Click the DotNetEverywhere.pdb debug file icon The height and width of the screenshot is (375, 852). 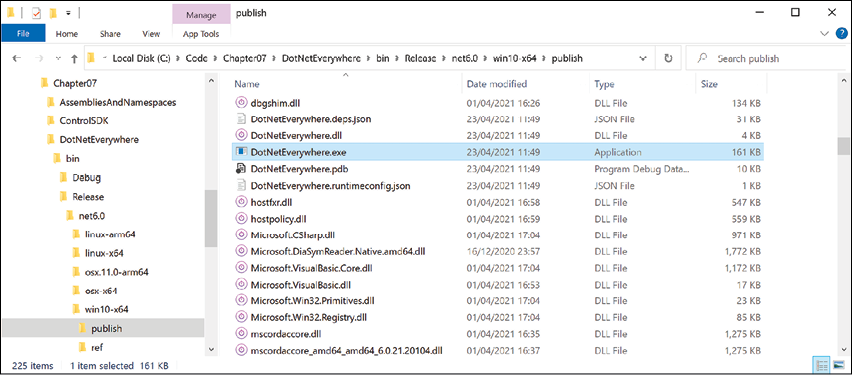(x=241, y=169)
